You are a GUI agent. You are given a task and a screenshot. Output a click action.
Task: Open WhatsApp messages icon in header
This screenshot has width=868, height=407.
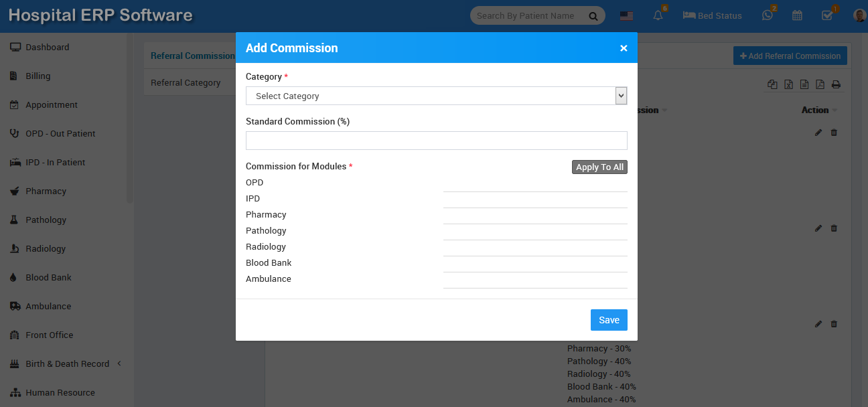(x=768, y=15)
